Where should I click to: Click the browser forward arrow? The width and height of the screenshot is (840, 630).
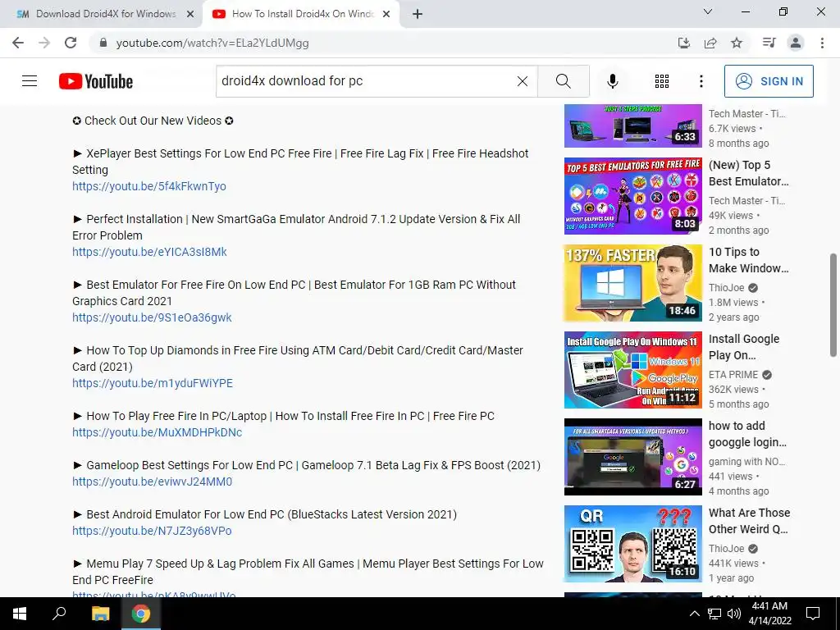click(x=44, y=43)
